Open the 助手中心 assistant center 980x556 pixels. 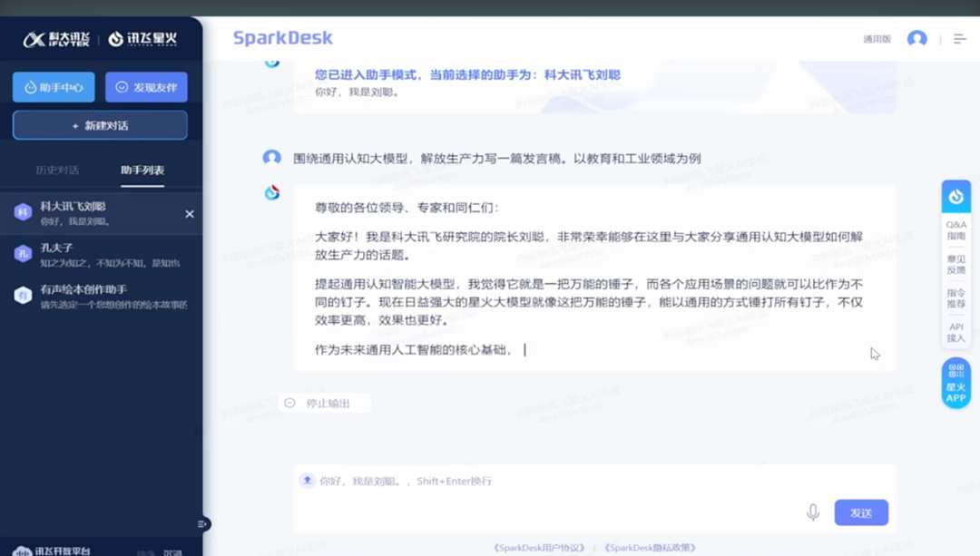point(54,86)
